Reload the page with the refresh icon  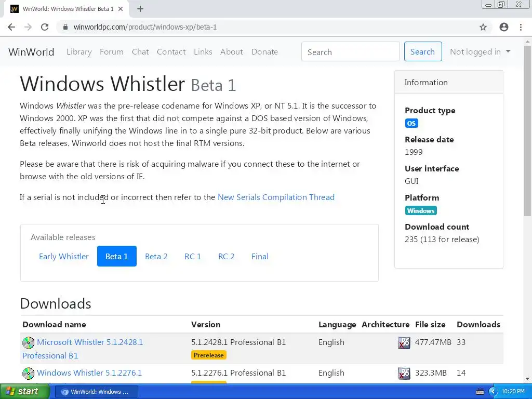[45, 27]
